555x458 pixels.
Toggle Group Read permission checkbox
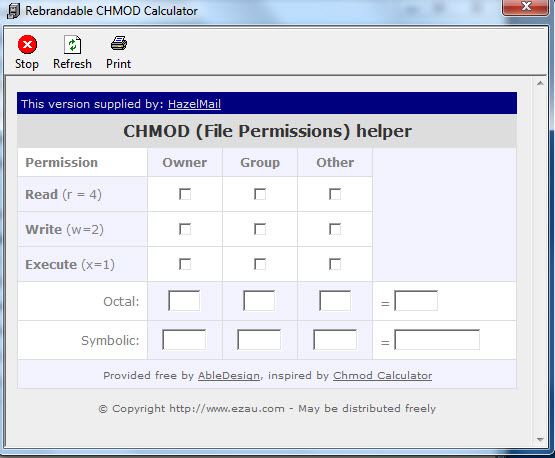(260, 194)
